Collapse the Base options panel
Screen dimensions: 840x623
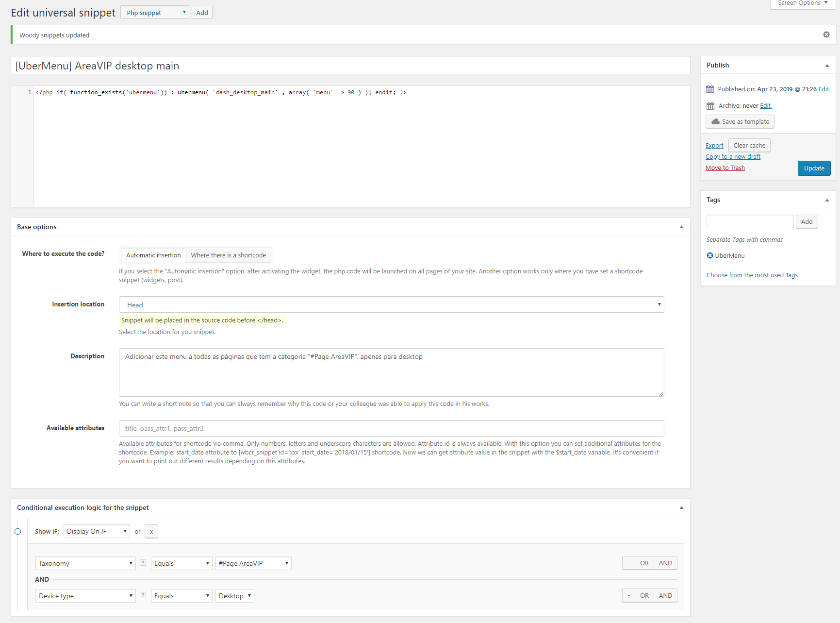(681, 227)
